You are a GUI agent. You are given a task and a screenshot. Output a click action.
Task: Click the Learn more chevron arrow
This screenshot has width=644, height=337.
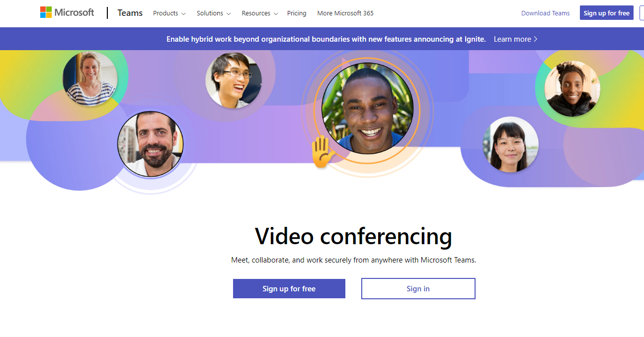535,39
